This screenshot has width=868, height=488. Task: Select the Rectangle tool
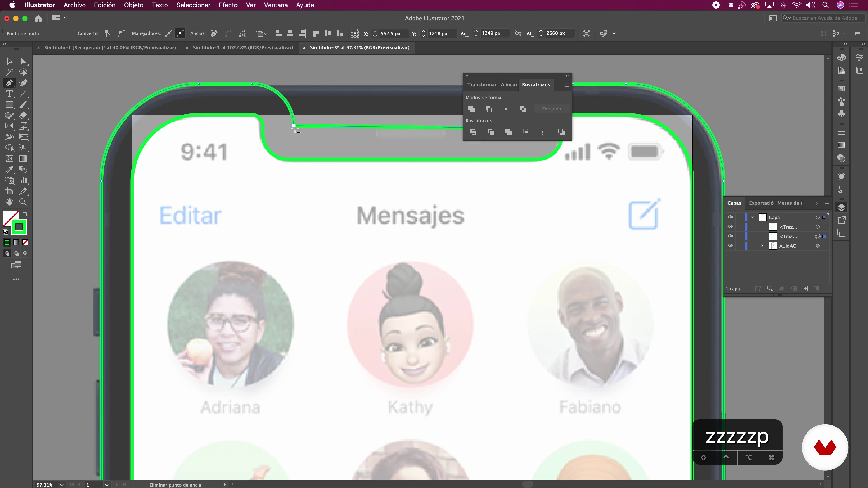tap(9, 104)
